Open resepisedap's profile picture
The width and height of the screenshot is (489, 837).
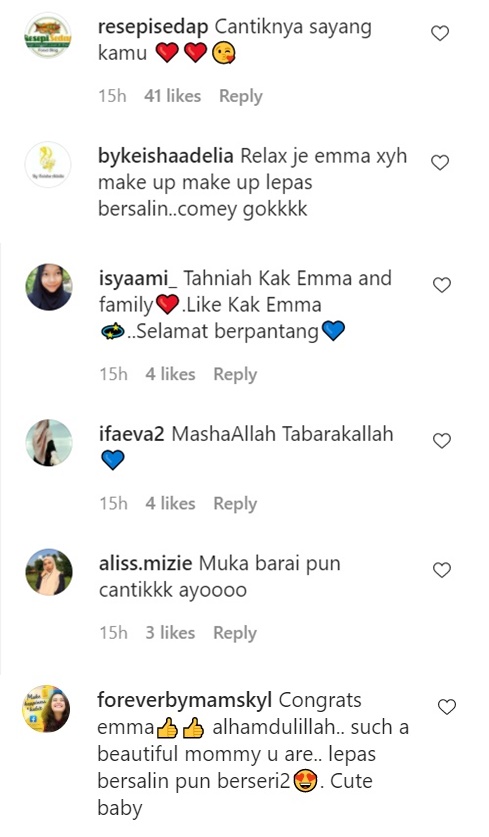point(48,36)
